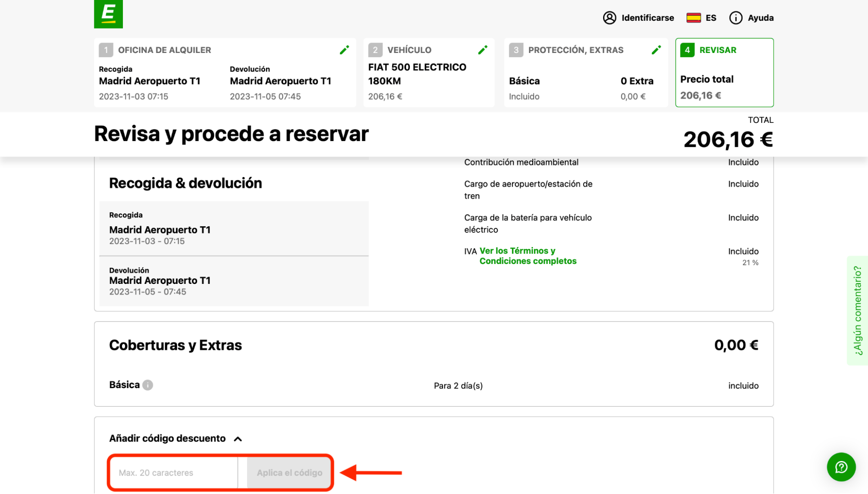Click the Coberturas 0,00 € amount
868x494 pixels.
coord(736,345)
